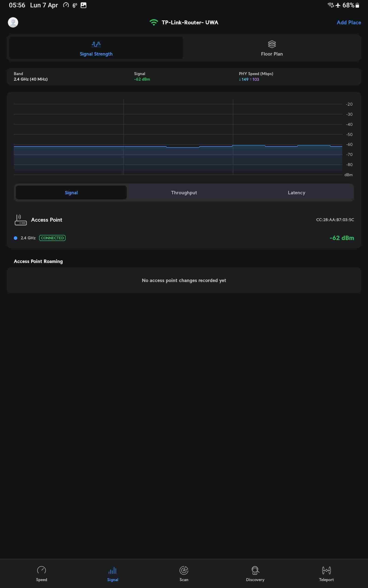Tap the battery 68% indicator
The width and height of the screenshot is (368, 588).
pyautogui.click(x=351, y=5)
